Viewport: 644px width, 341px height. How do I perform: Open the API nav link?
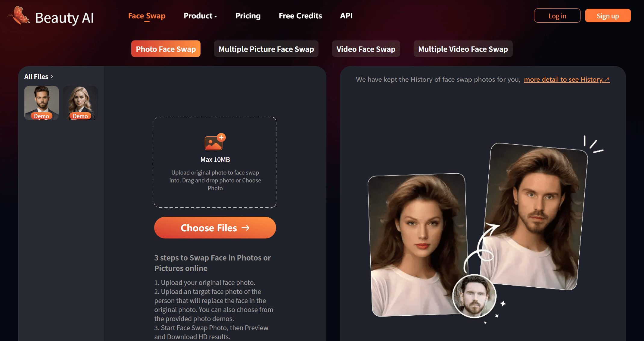[346, 16]
